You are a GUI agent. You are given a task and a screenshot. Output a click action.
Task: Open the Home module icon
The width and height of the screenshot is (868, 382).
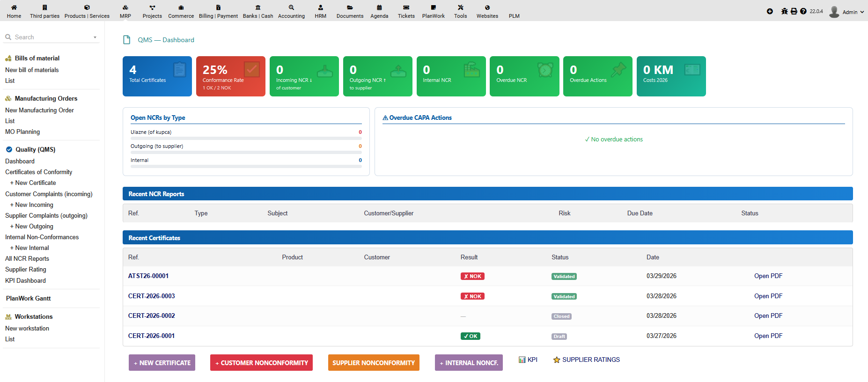pos(14,7)
